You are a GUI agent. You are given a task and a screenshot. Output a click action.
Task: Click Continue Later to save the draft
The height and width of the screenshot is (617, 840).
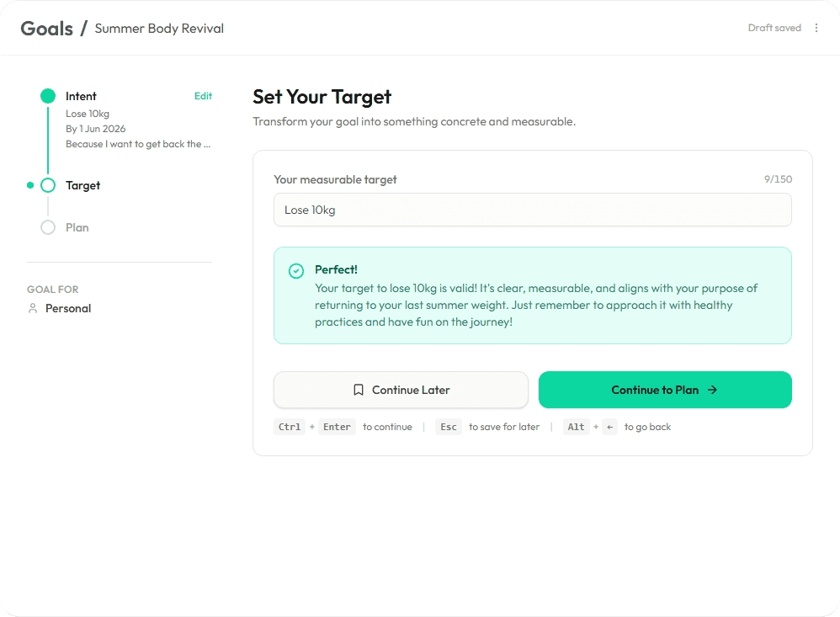pyautogui.click(x=401, y=390)
